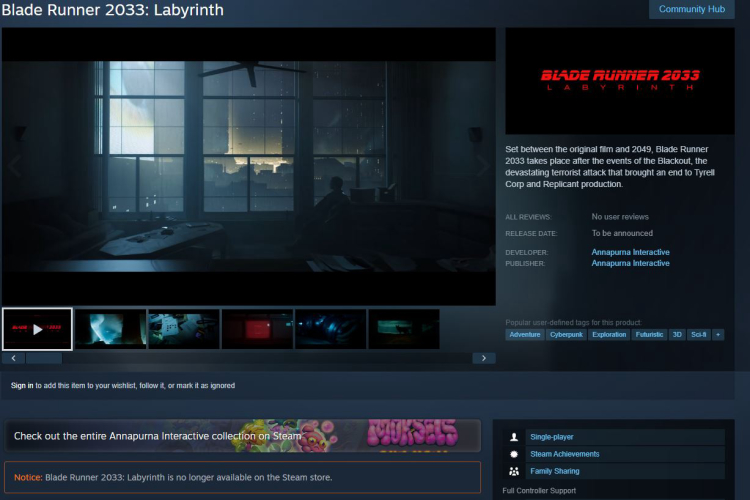Go to next media with right chevron on video
Screen dimensions: 750x500
tap(484, 166)
